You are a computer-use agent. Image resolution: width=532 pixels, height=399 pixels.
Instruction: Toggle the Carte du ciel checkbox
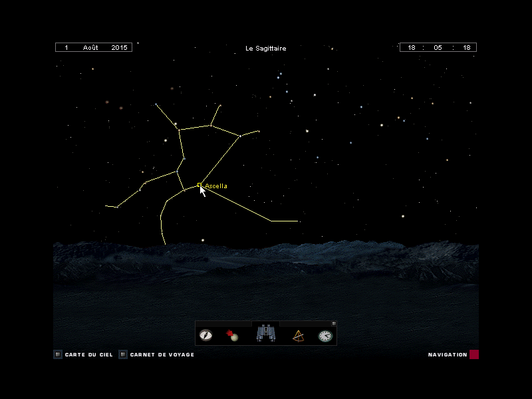point(58,354)
